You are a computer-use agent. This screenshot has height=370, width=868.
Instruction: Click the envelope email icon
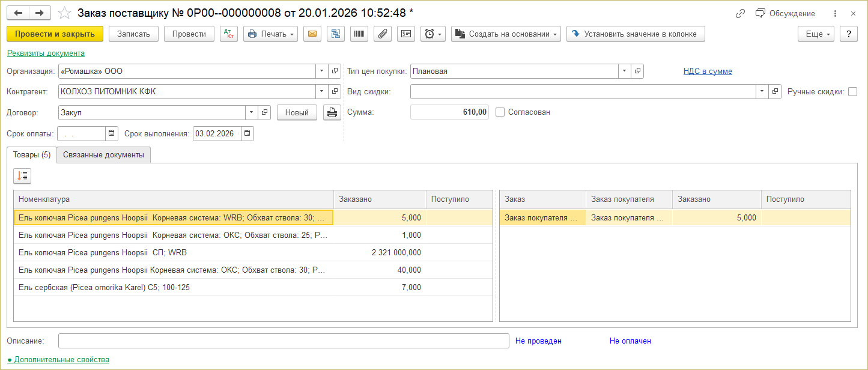point(312,34)
